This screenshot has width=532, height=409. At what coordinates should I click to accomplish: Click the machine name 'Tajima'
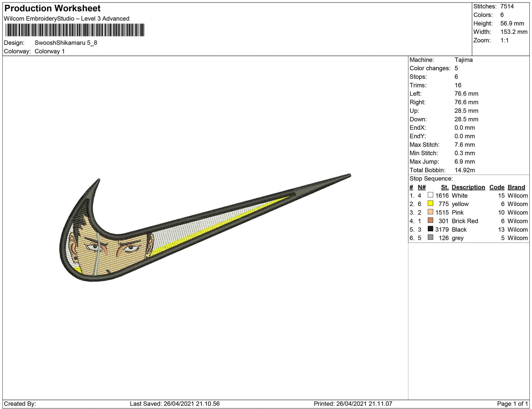point(464,60)
